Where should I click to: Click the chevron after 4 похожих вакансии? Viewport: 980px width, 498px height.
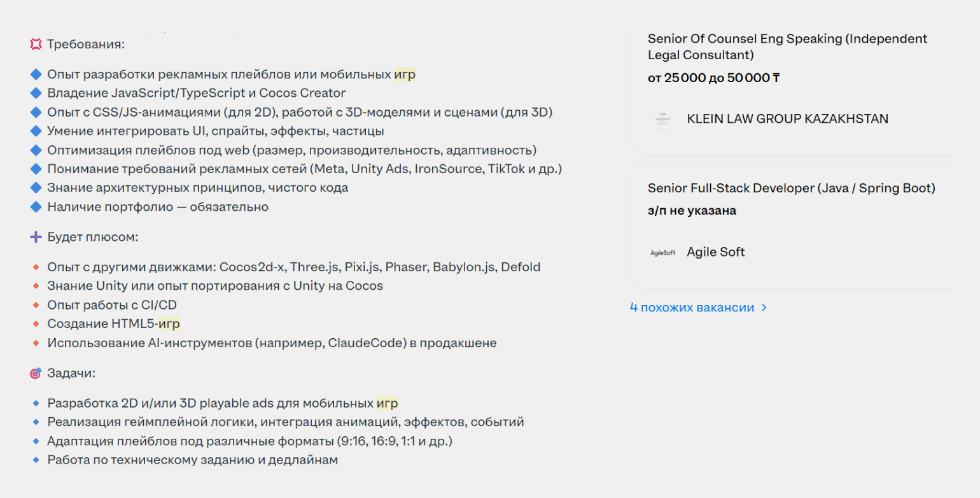[x=764, y=308]
